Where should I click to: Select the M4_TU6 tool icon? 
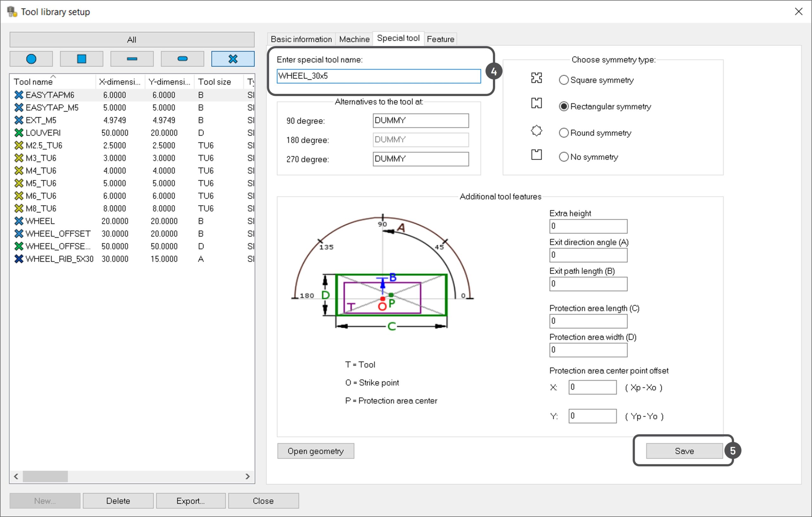19,171
